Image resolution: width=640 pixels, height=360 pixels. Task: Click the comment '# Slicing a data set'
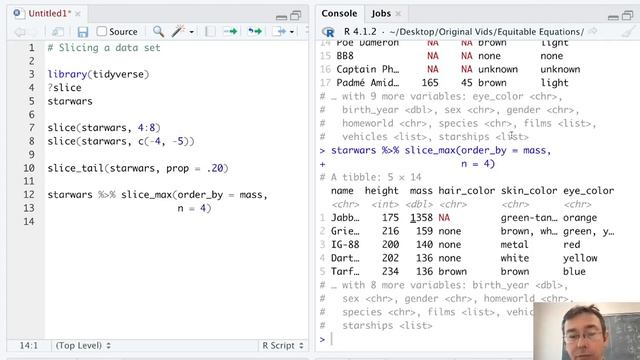[104, 48]
